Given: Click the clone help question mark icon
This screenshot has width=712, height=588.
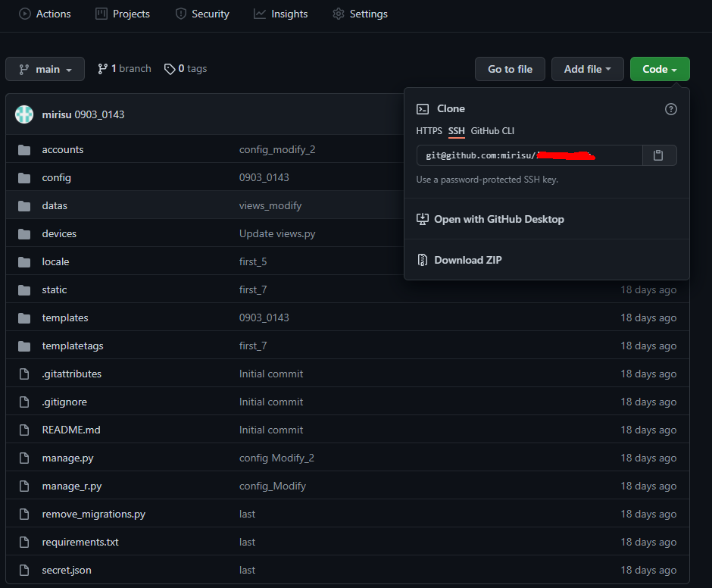Looking at the screenshot, I should tap(670, 109).
